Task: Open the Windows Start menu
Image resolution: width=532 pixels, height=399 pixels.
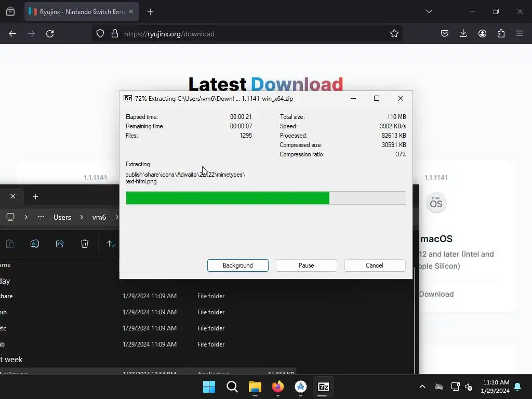Action: click(x=209, y=387)
